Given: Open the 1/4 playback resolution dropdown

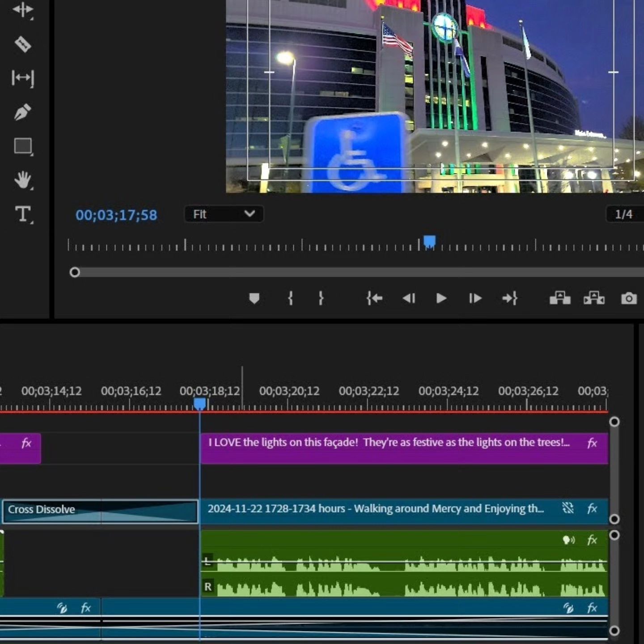Looking at the screenshot, I should (625, 214).
